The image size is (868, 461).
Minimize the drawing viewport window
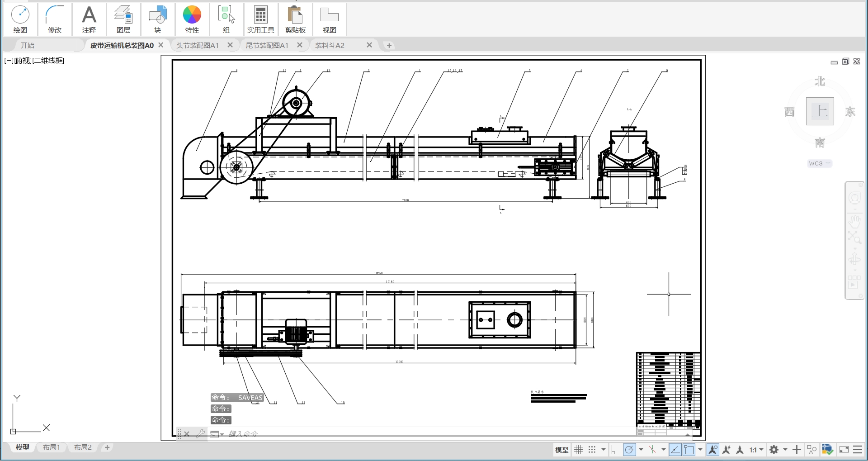pyautogui.click(x=834, y=62)
